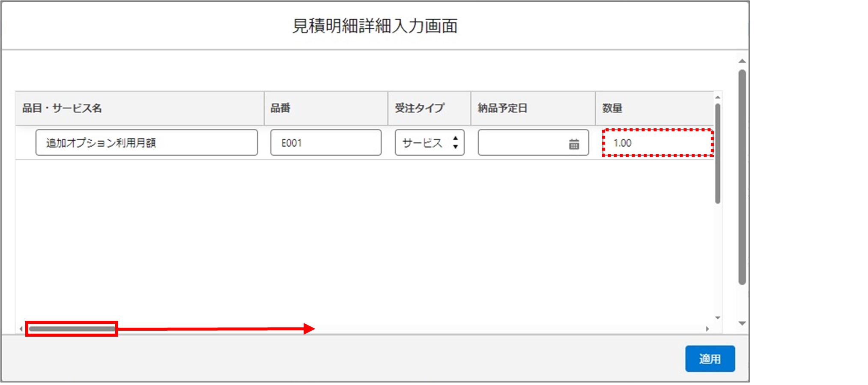Click the 品目・サービス名 column header
This screenshot has height=385, width=868.
coord(62,108)
